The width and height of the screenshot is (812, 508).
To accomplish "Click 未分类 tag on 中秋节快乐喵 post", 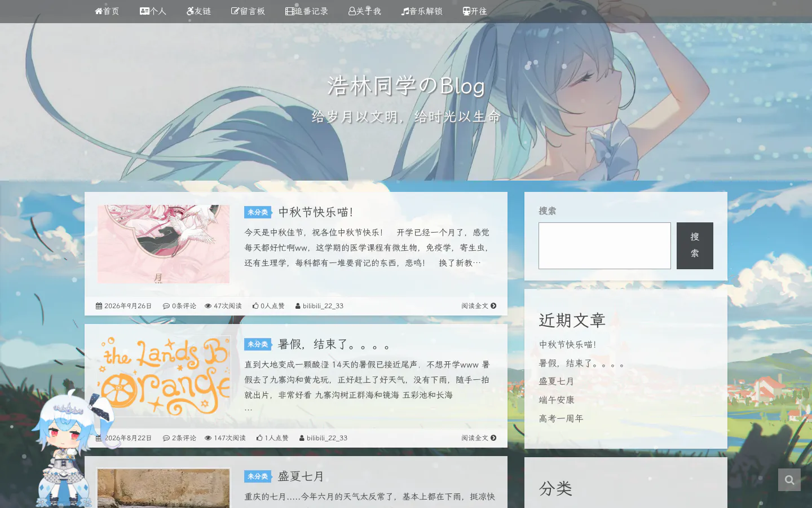I will (x=258, y=212).
